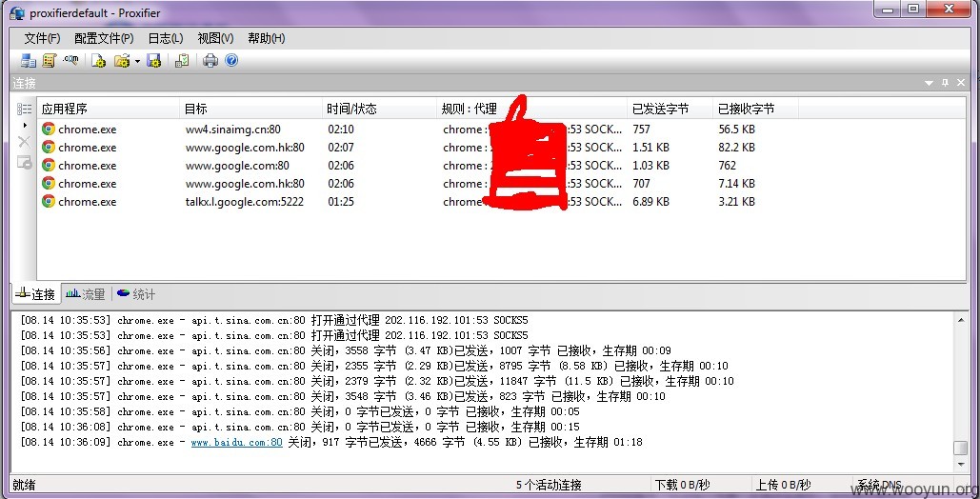Click the log scrollbar up arrow

(x=961, y=321)
